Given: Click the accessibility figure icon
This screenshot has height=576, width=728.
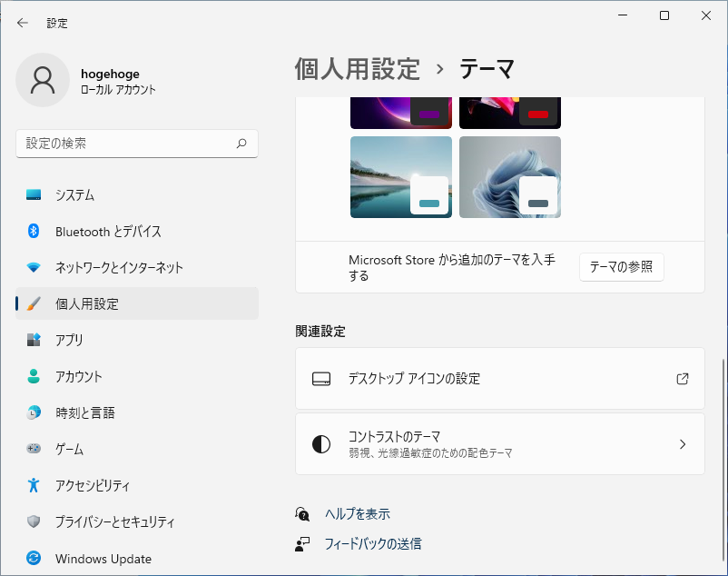Looking at the screenshot, I should (x=34, y=485).
